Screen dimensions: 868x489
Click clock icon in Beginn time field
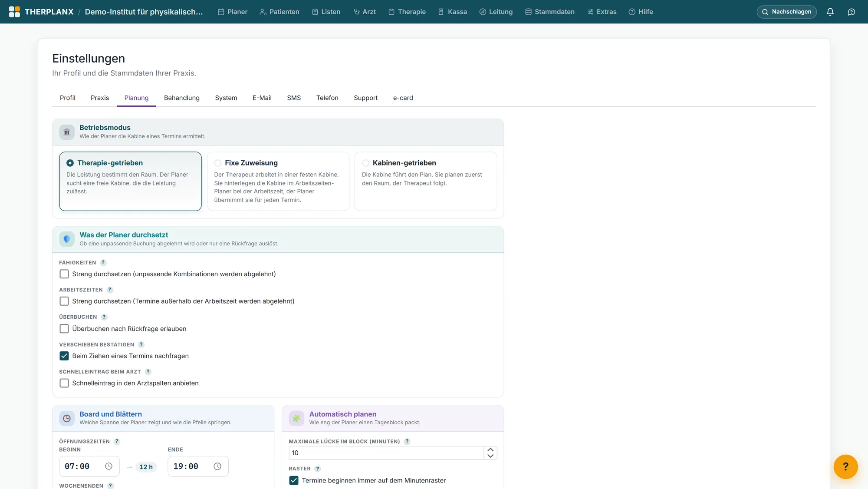click(x=108, y=466)
